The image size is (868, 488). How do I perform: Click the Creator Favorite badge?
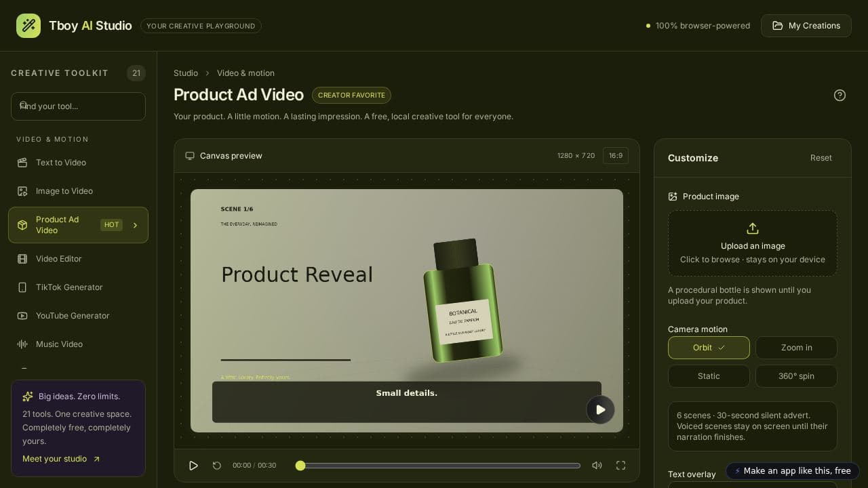pyautogui.click(x=351, y=95)
